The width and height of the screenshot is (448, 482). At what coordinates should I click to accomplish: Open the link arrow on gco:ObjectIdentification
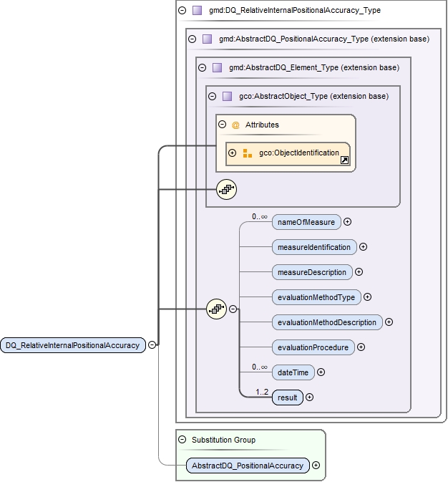(344, 160)
